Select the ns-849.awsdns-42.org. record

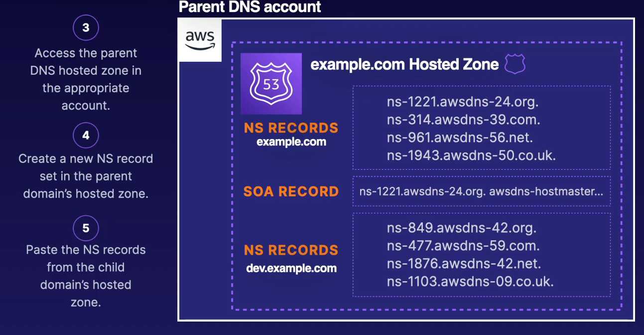pos(461,228)
